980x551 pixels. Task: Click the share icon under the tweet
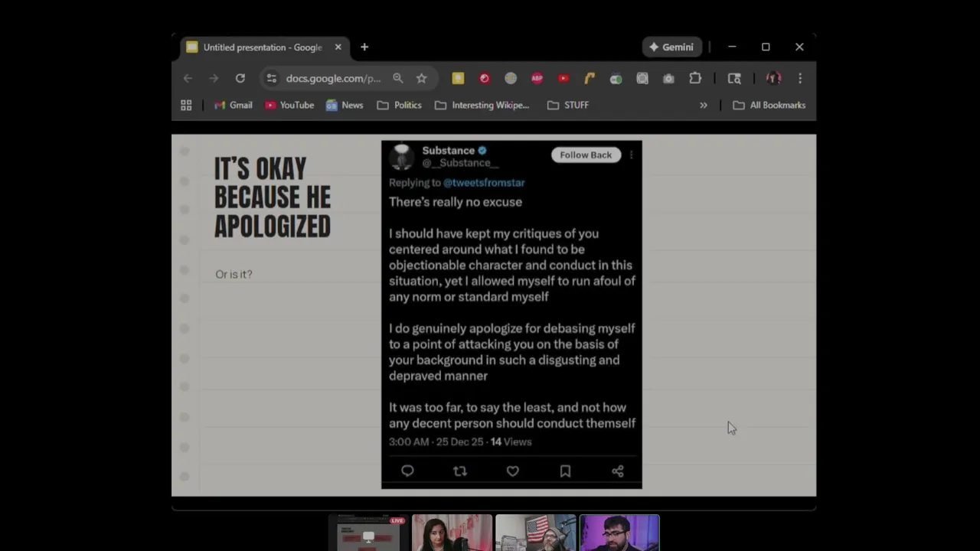pyautogui.click(x=618, y=471)
